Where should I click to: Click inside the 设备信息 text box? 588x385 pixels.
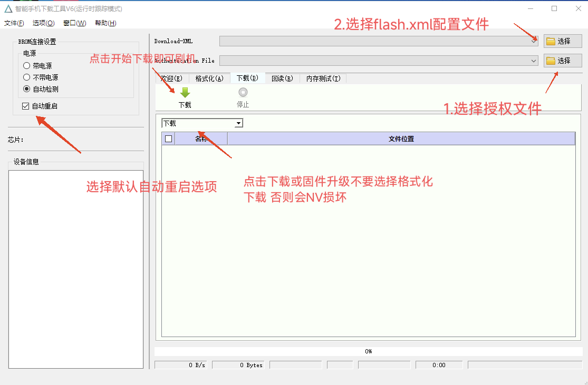[76, 269]
